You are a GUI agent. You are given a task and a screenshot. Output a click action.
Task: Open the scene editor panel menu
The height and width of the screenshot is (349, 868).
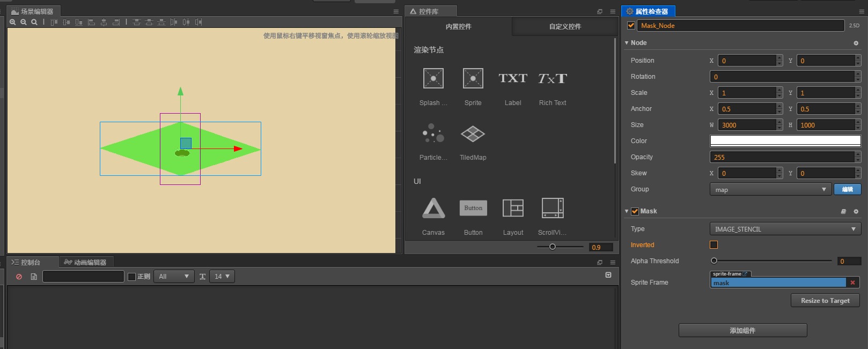(x=396, y=11)
